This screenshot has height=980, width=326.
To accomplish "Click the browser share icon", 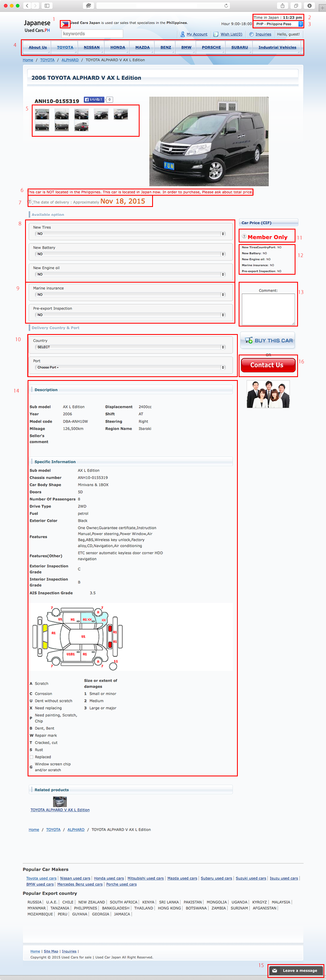I will tap(283, 5).
